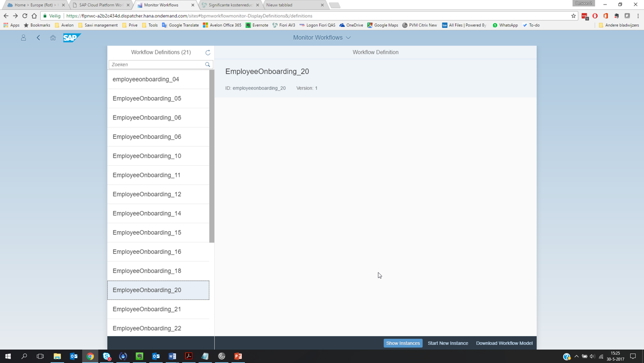
Task: Bookmark this page with the star icon
Action: tap(573, 16)
